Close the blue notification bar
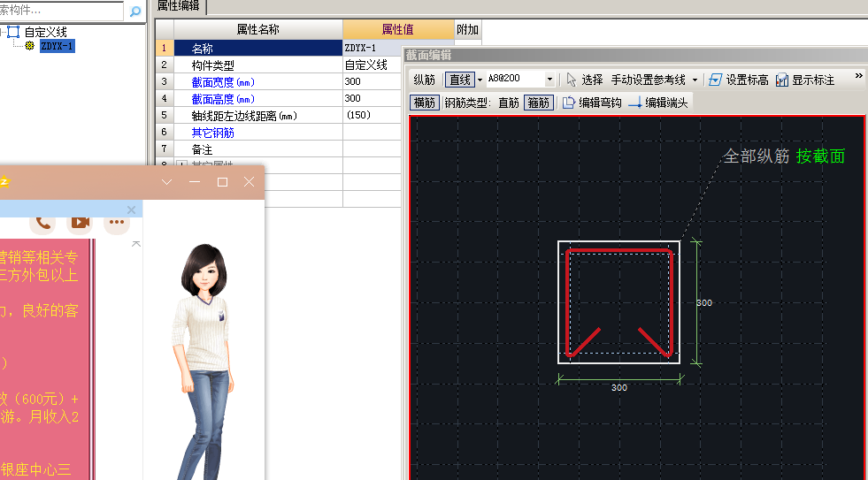868x480 pixels. point(131,210)
